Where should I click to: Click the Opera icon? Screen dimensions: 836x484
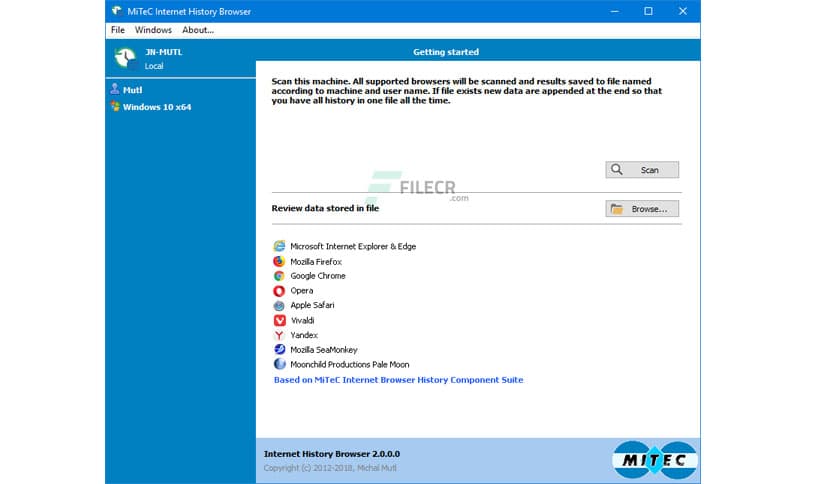(279, 291)
